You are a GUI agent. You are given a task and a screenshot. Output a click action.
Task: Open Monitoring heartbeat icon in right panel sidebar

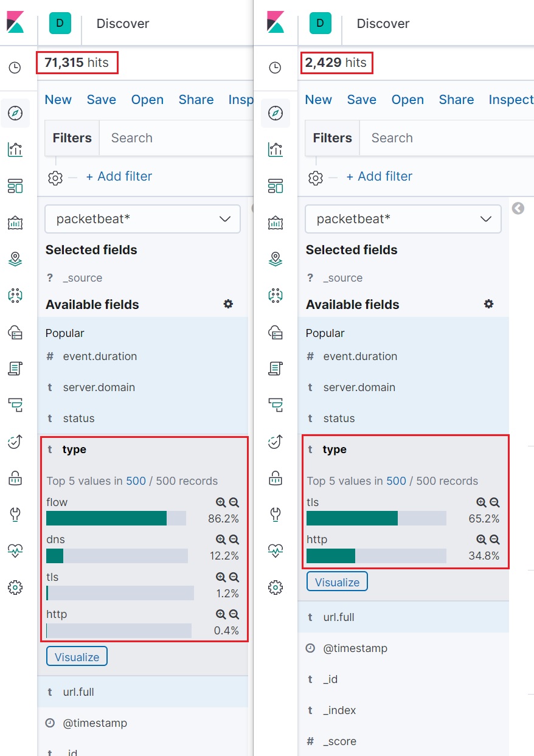click(276, 550)
